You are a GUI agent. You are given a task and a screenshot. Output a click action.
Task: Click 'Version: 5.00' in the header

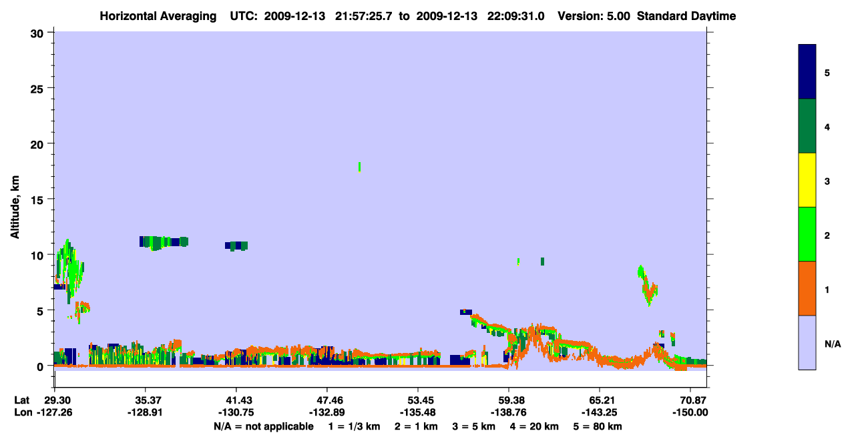[x=594, y=16]
